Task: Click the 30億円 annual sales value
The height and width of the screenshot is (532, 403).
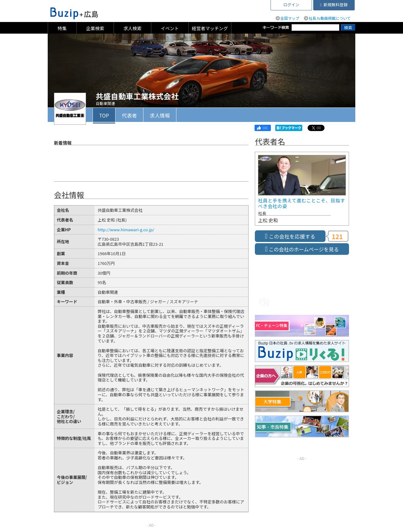Action: click(104, 273)
